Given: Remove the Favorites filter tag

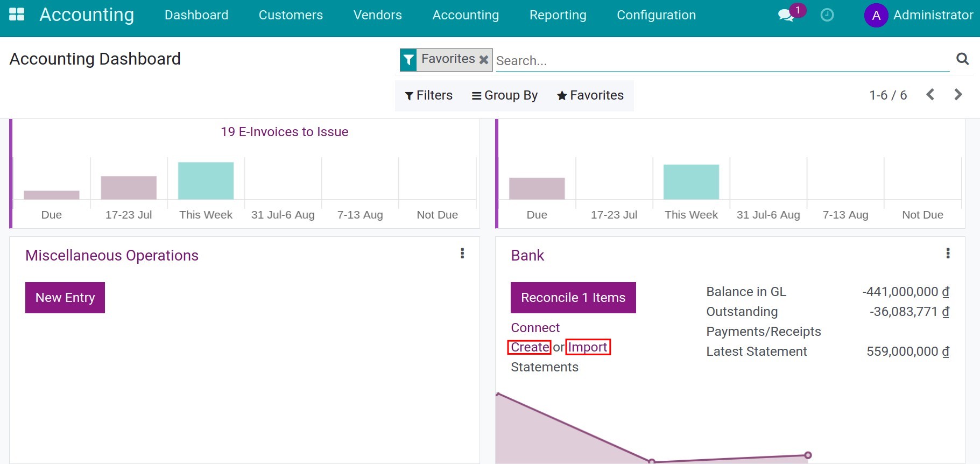Looking at the screenshot, I should tap(484, 60).
